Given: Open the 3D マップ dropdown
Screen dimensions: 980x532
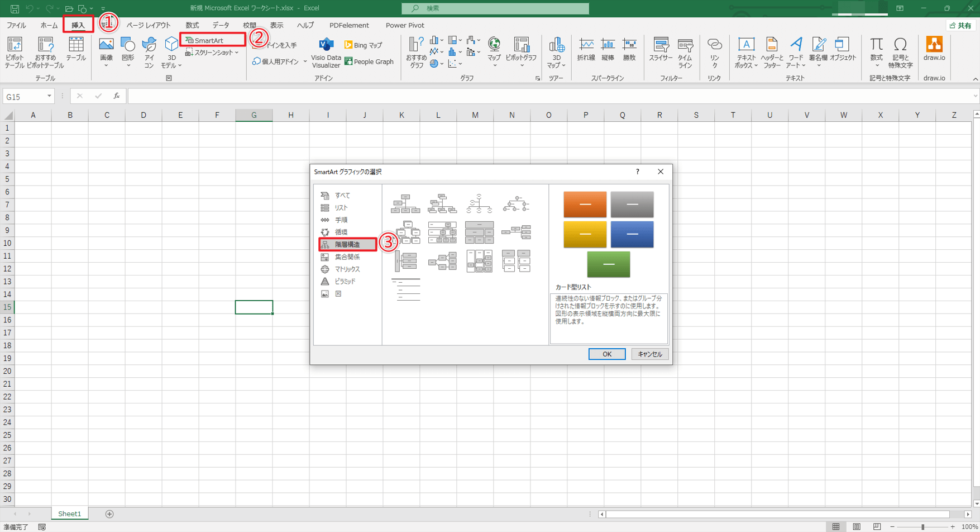Looking at the screenshot, I should [556, 53].
